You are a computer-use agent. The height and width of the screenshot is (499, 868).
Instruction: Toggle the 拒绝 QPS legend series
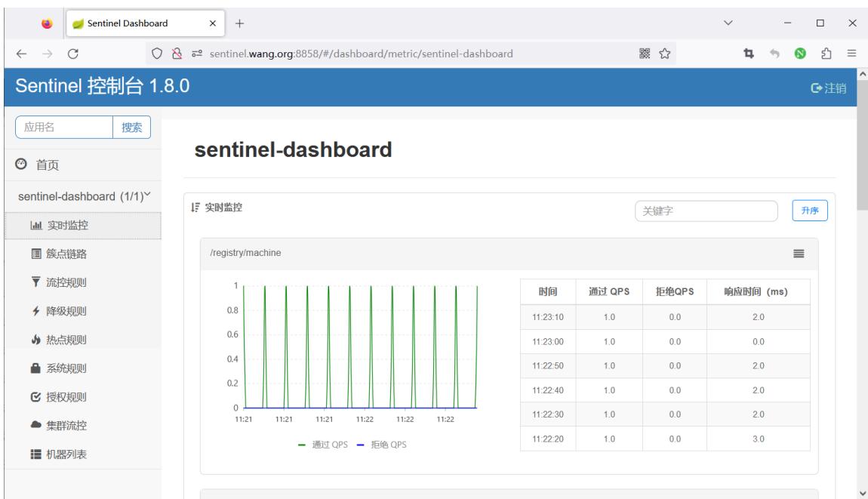click(382, 444)
